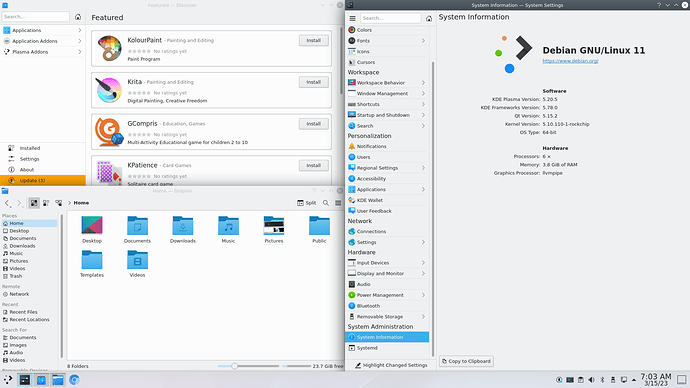
Task: Open Bluetooth tray icon
Action: [x=602, y=380]
